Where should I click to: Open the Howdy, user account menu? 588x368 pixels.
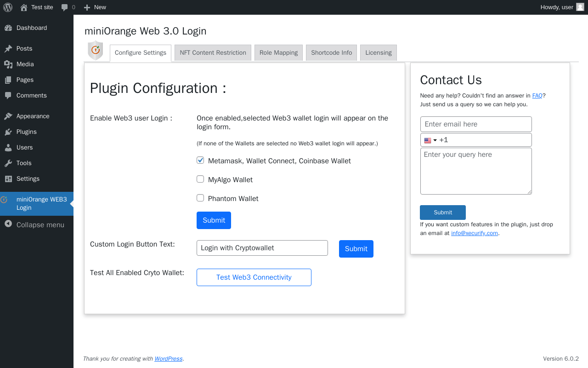(562, 7)
